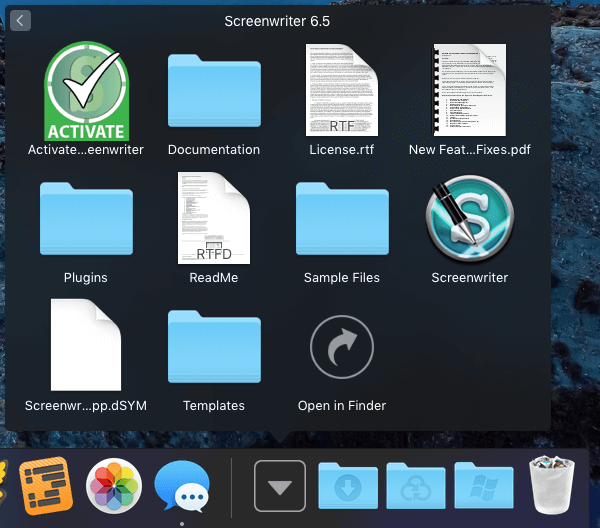Click the ReadMe file name
Viewport: 600px width, 528px height.
(x=214, y=277)
